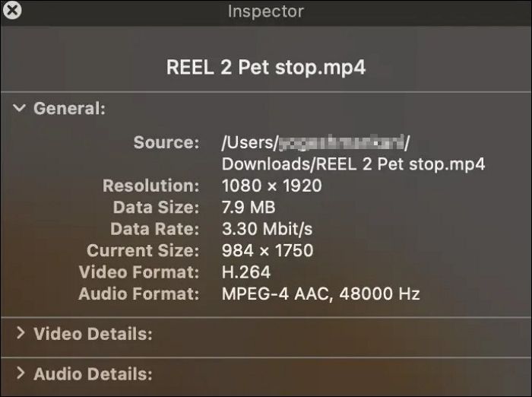The image size is (532, 397).
Task: Click the Inspector window title
Action: [x=266, y=11]
